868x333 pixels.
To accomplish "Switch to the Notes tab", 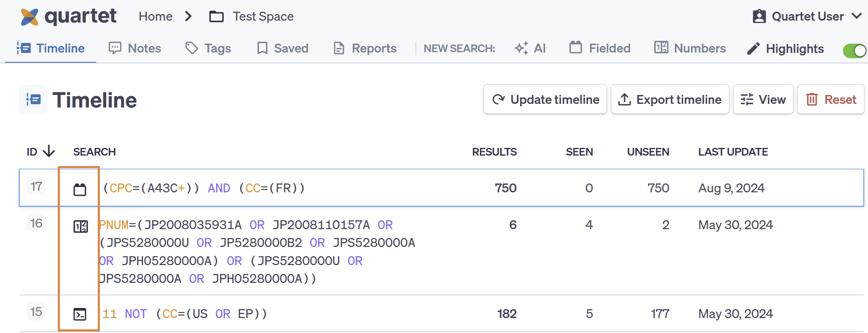I will 135,48.
